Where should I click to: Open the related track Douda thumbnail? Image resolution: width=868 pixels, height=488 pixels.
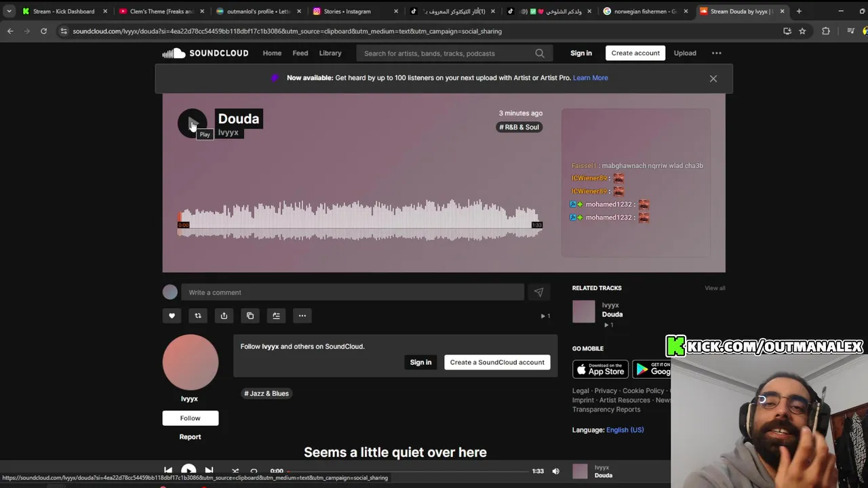point(583,312)
